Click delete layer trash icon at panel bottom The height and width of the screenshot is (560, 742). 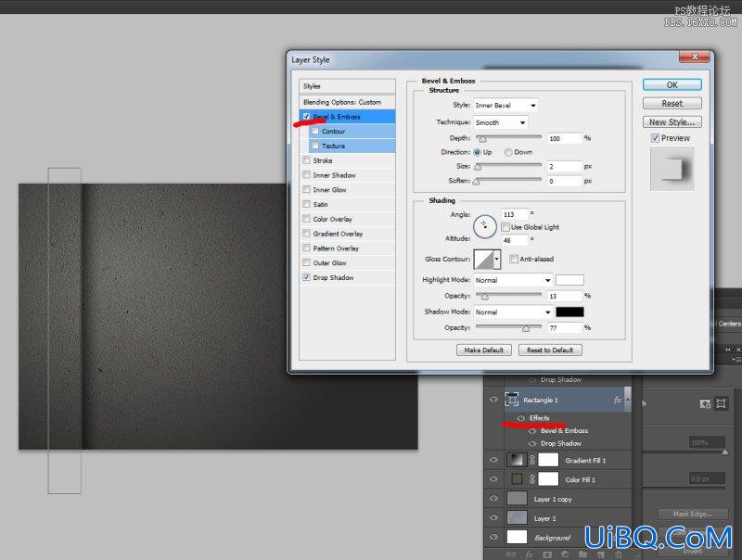(618, 554)
